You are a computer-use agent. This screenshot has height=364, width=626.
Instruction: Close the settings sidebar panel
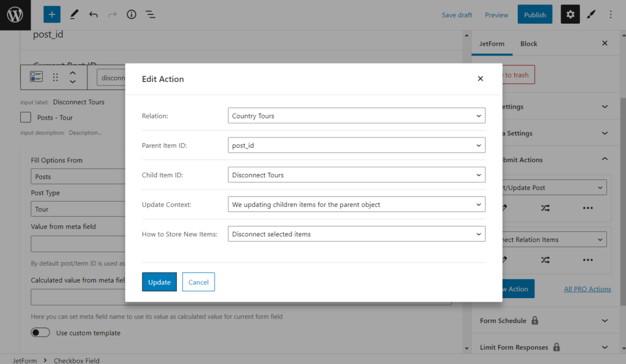coord(605,43)
